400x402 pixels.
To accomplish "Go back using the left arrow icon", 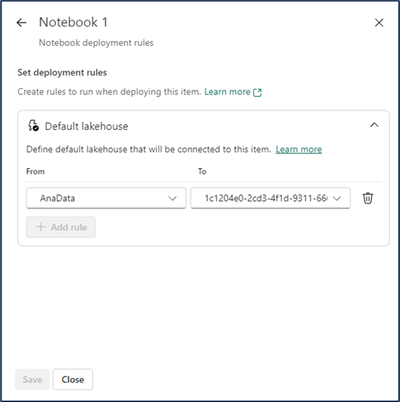I will 22,23.
